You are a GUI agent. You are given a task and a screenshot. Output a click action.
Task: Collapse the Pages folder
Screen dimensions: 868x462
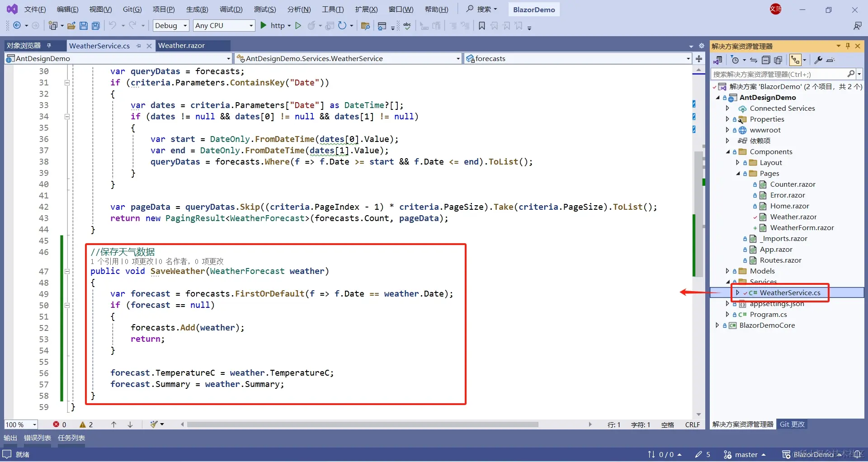click(738, 174)
